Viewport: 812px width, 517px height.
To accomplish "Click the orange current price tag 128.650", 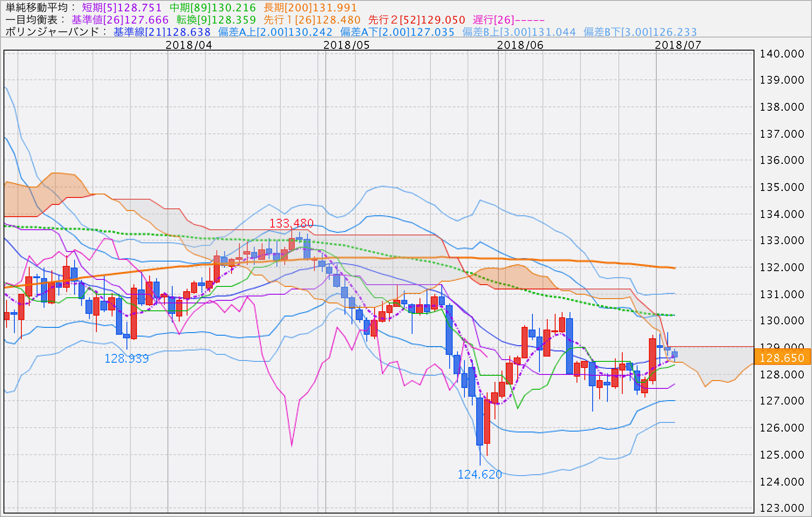I will pyautogui.click(x=782, y=358).
